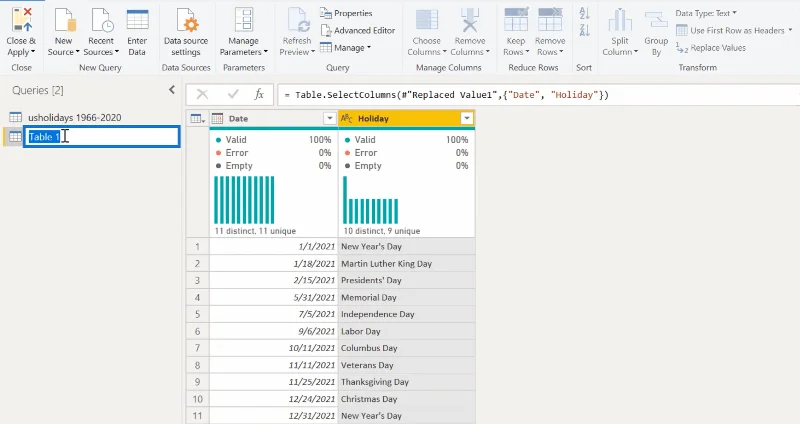Select the Holiday column header
Image resolution: width=800 pixels, height=424 pixels.
(406, 118)
